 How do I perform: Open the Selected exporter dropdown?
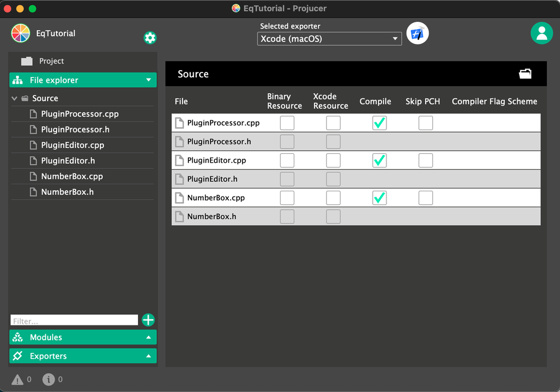coord(329,39)
